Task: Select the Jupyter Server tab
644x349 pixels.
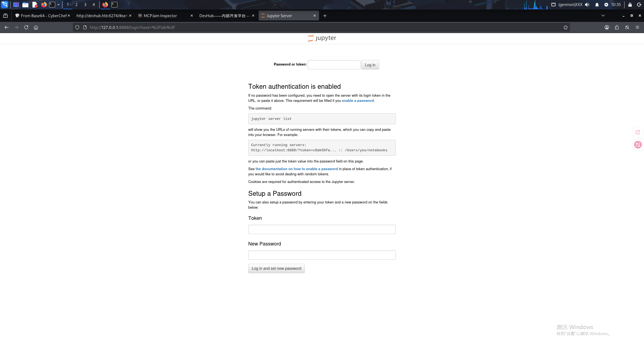Action: tap(288, 16)
